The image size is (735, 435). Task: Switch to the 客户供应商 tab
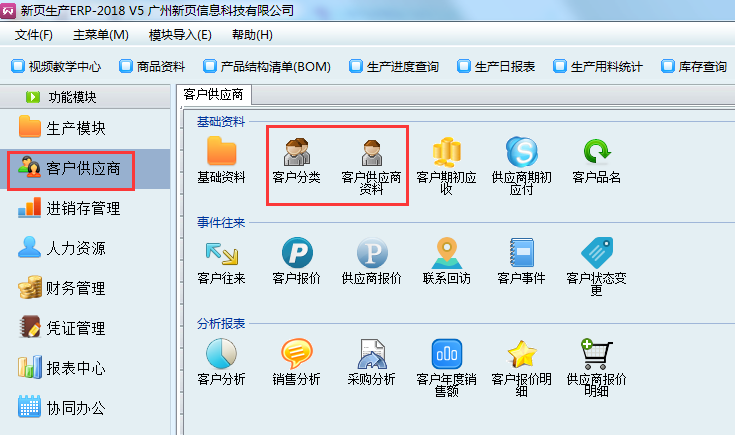click(x=214, y=95)
